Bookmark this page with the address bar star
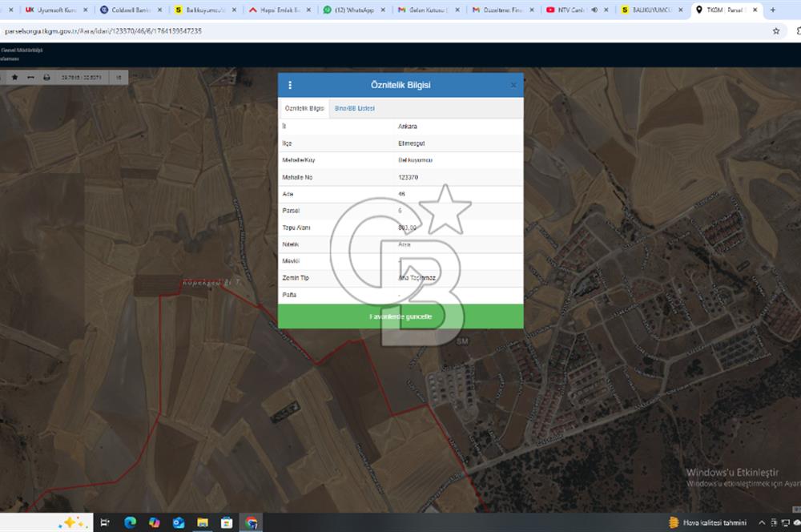Image resolution: width=801 pixels, height=532 pixels. click(775, 31)
